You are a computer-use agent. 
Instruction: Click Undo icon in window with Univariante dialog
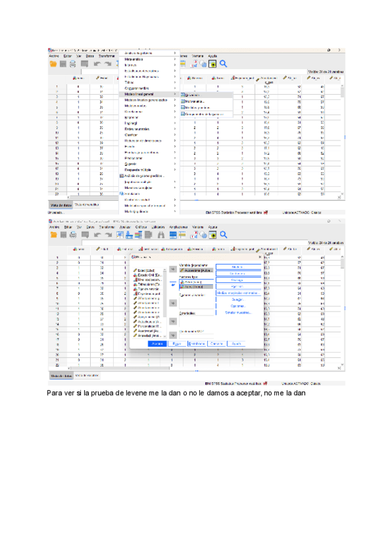97,235
